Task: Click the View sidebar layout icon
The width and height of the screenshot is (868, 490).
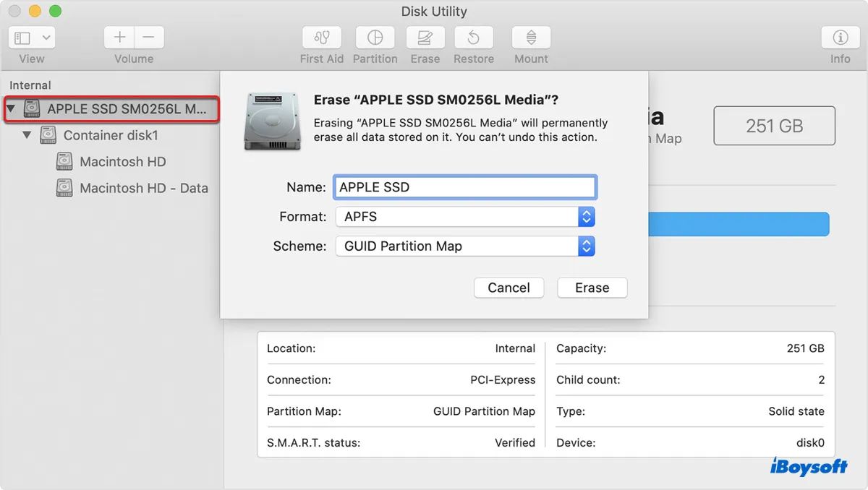Action: pyautogui.click(x=22, y=38)
